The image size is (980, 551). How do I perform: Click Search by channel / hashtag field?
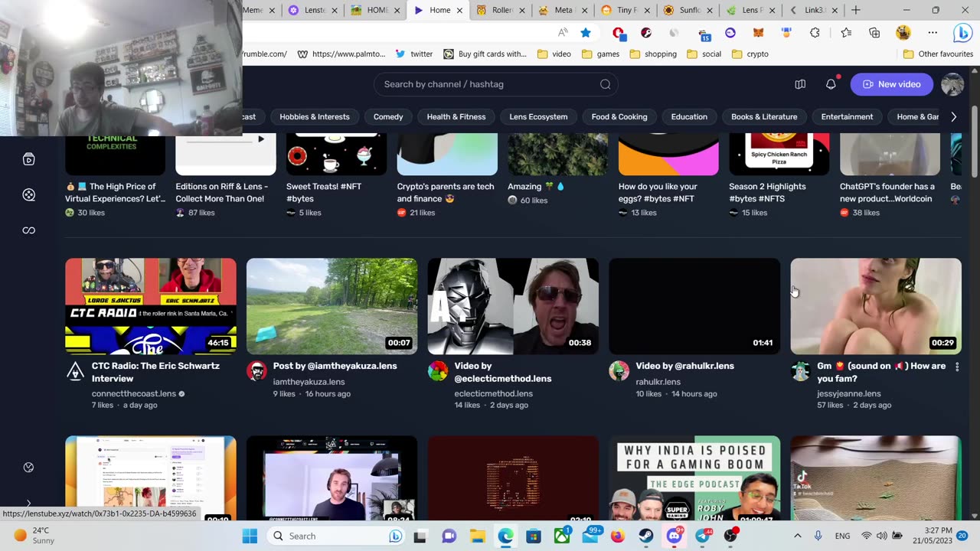click(x=495, y=84)
